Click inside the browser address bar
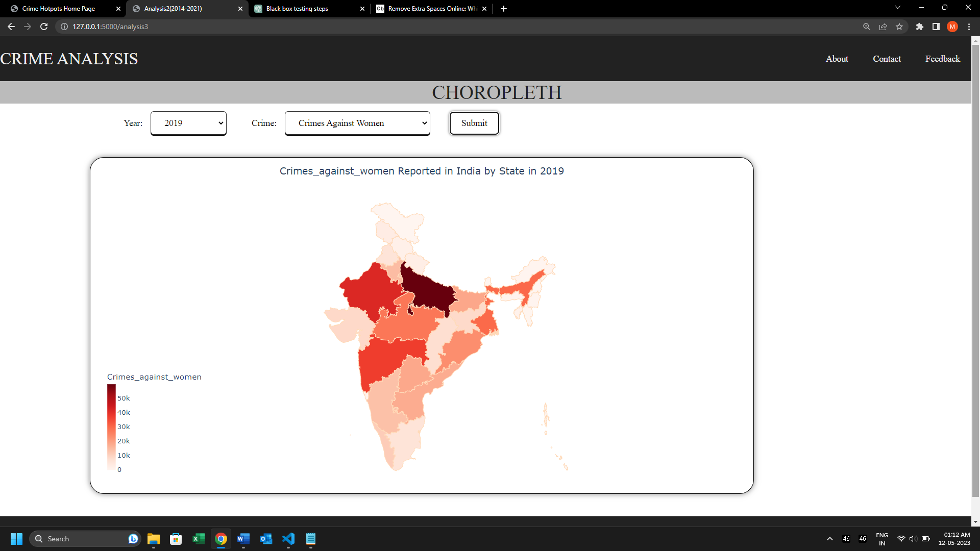Image resolution: width=980 pixels, height=551 pixels. 204,27
